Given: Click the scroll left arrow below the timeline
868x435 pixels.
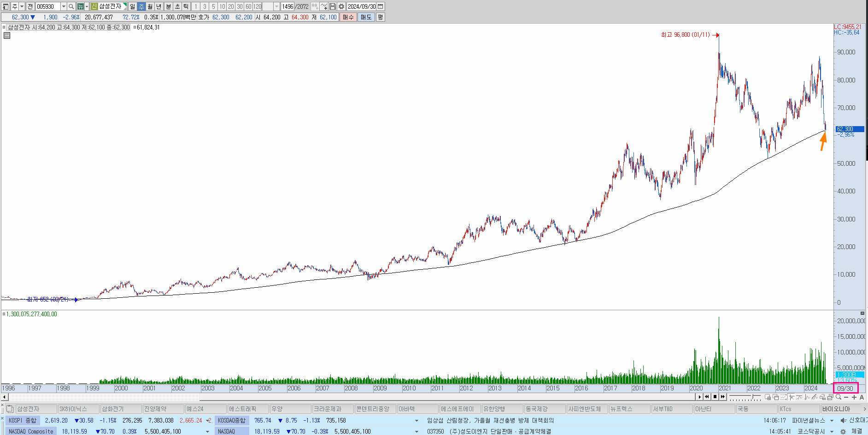Looking at the screenshot, I should (5, 397).
